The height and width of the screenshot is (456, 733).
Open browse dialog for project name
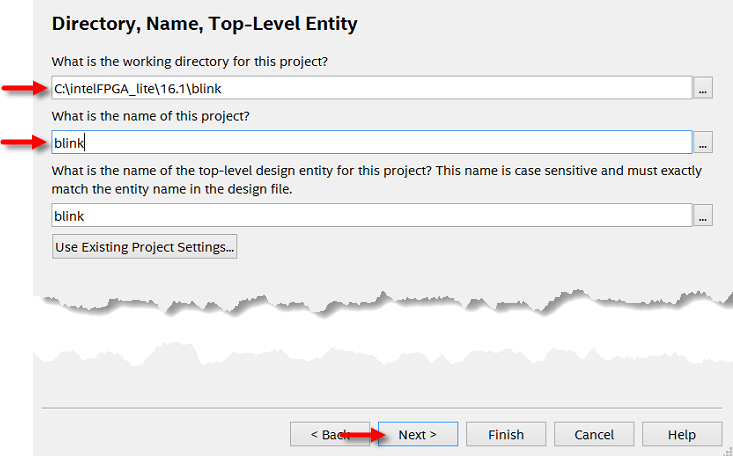pyautogui.click(x=703, y=142)
